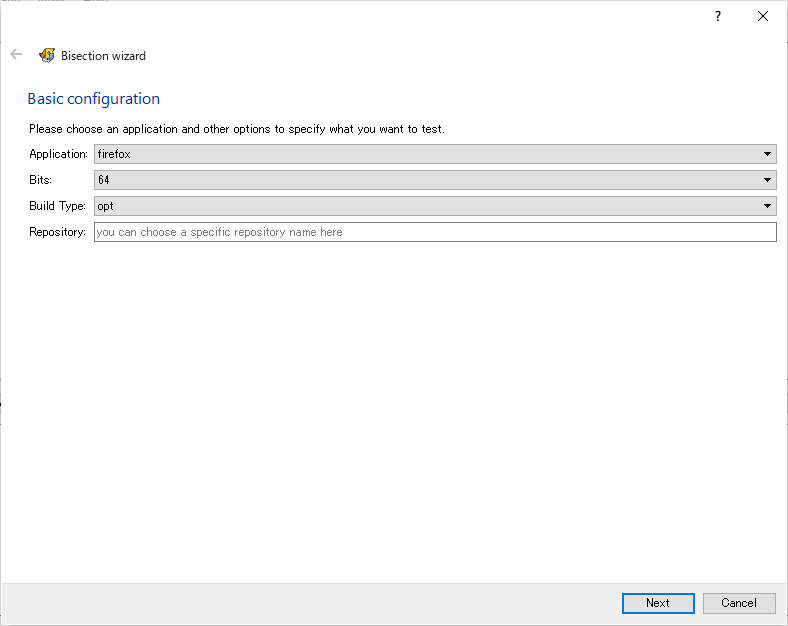
Task: Focus the Repository name input field
Action: [435, 232]
